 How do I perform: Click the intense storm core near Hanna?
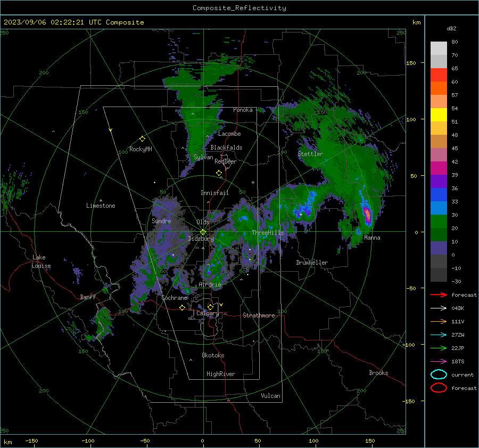[367, 215]
